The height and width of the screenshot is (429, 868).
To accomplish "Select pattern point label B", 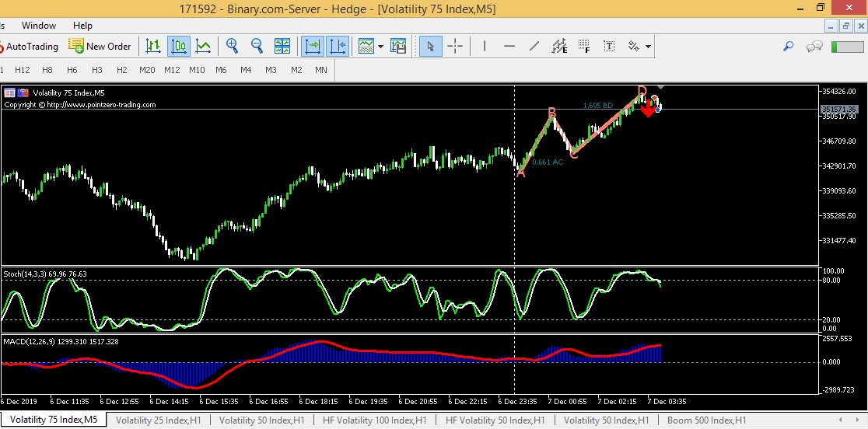I will [x=552, y=113].
